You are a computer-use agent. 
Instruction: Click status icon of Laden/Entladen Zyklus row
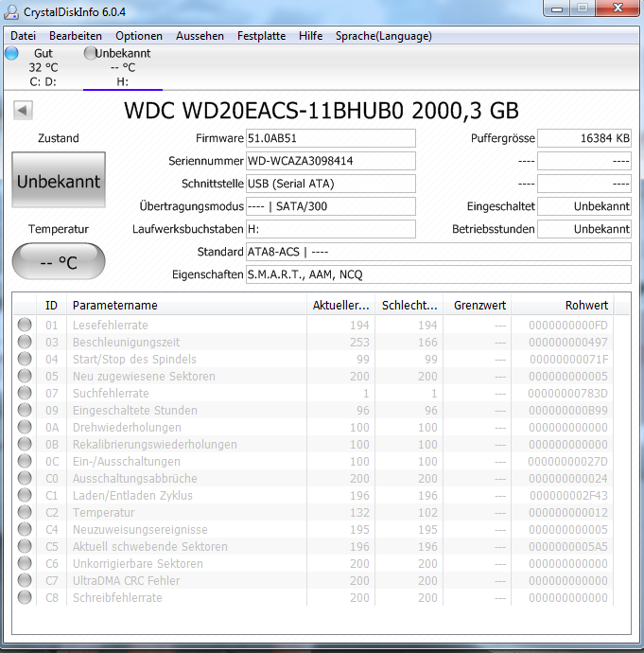click(25, 495)
